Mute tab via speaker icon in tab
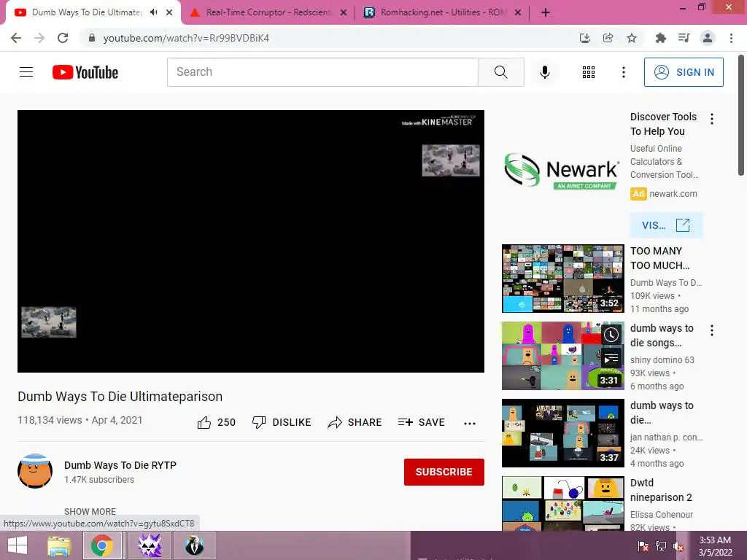747x560 pixels. click(x=153, y=12)
